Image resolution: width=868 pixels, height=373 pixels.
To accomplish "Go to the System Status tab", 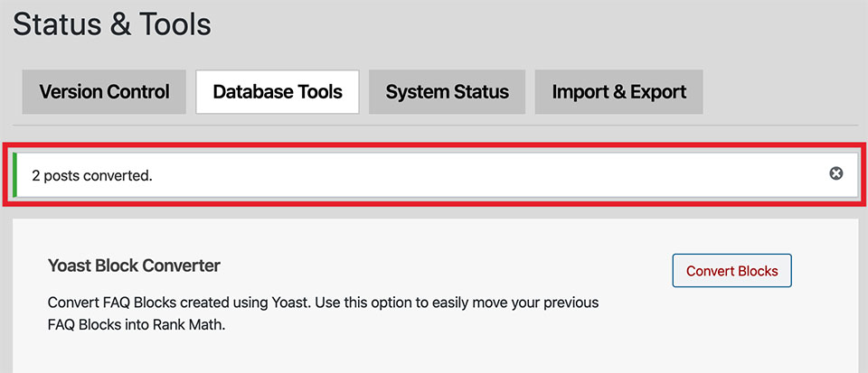I will pyautogui.click(x=447, y=91).
